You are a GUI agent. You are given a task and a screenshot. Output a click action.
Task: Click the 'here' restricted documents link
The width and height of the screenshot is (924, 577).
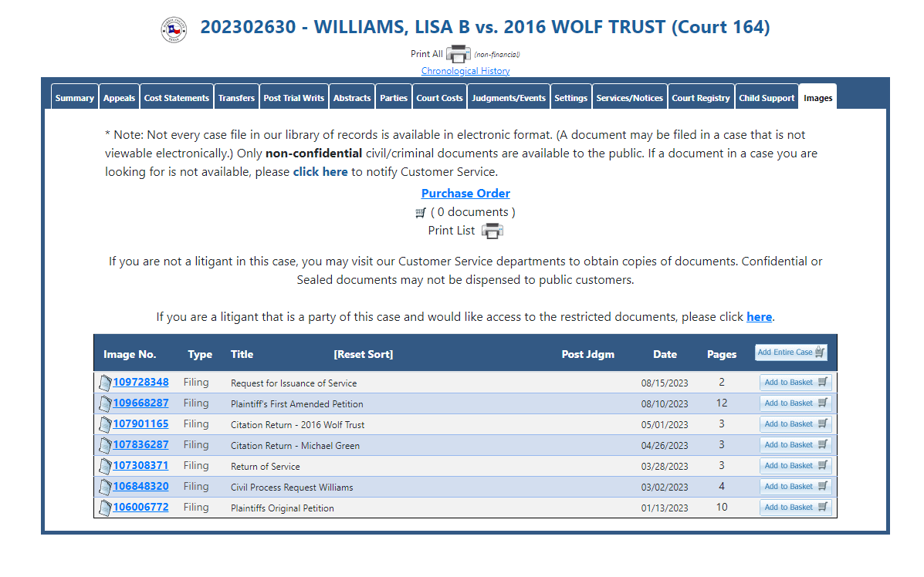point(759,317)
